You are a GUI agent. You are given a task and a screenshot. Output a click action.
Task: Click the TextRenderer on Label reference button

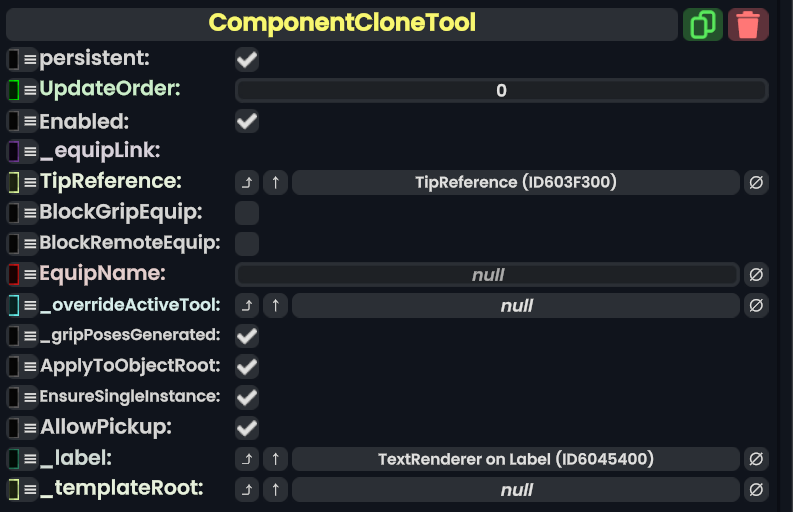515,459
